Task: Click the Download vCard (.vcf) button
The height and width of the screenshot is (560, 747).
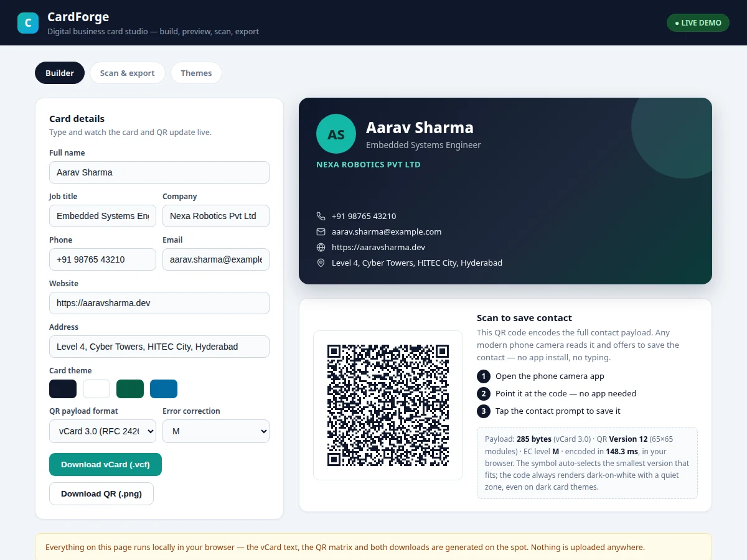Action: 105,464
